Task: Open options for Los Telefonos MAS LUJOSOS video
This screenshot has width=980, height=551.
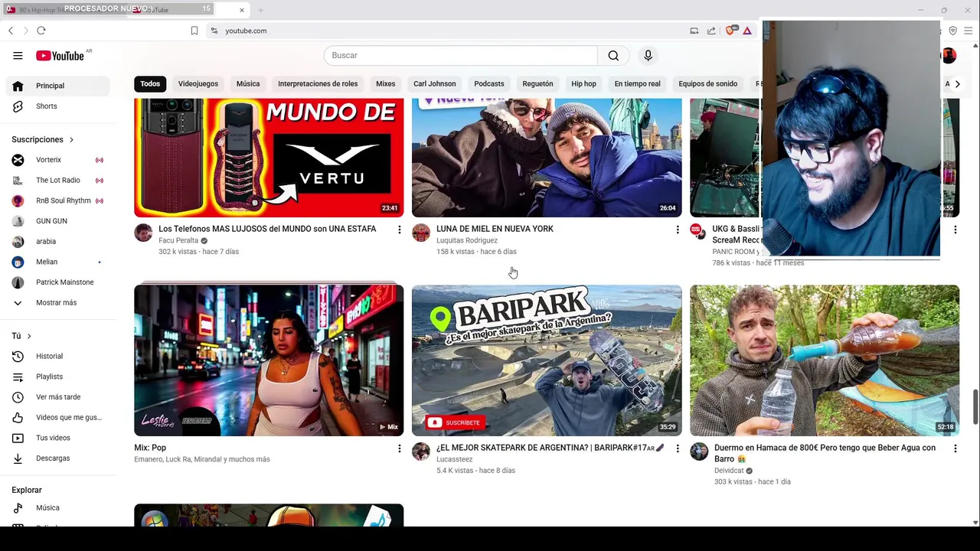Action: tap(399, 230)
